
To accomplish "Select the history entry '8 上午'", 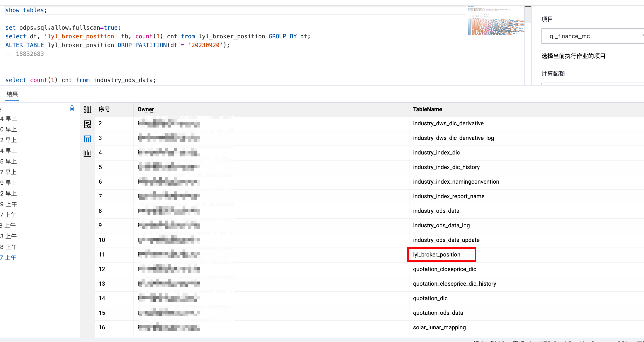I will point(9,247).
